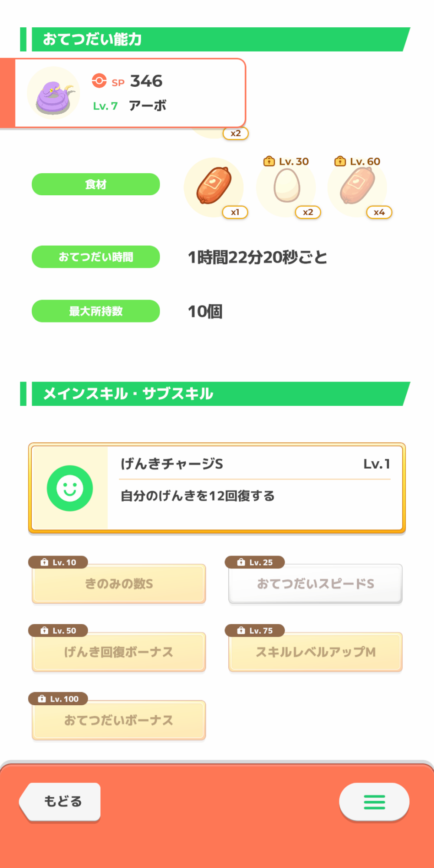This screenshot has width=434, height=868.
Task: Tap the おてつだい時間 label pill
Action: point(96,257)
